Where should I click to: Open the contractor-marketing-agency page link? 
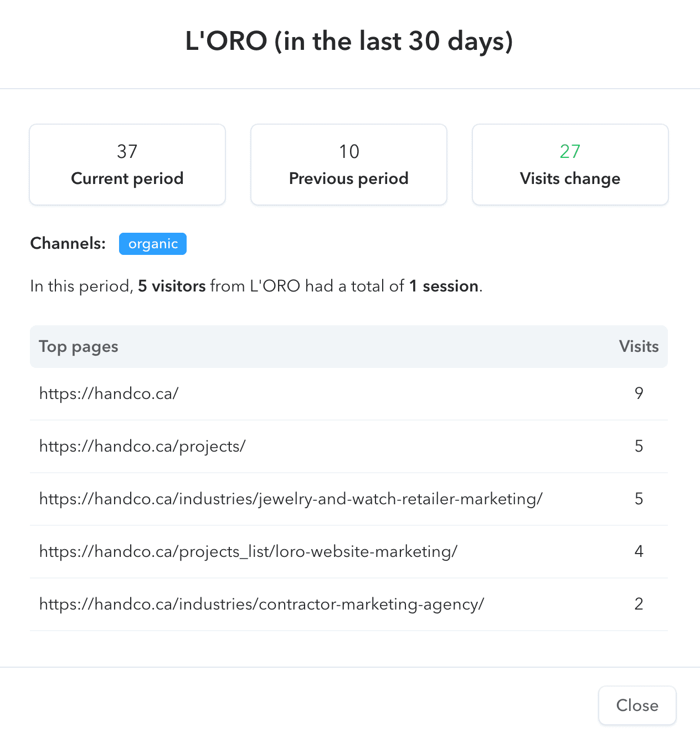click(x=261, y=604)
